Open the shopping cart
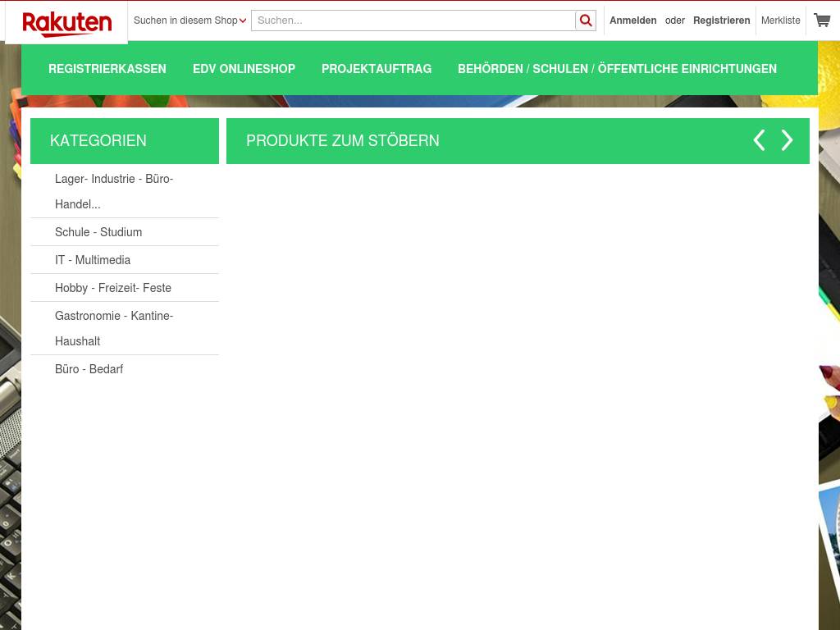 [x=821, y=21]
